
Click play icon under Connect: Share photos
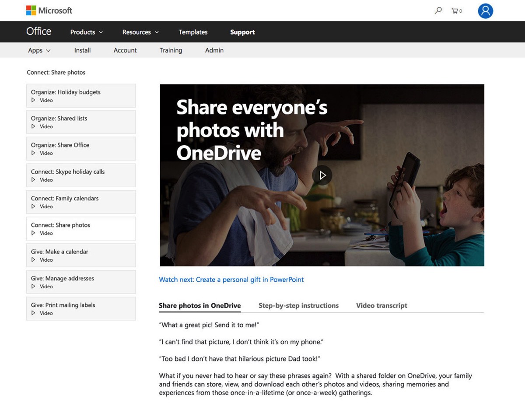pos(33,233)
